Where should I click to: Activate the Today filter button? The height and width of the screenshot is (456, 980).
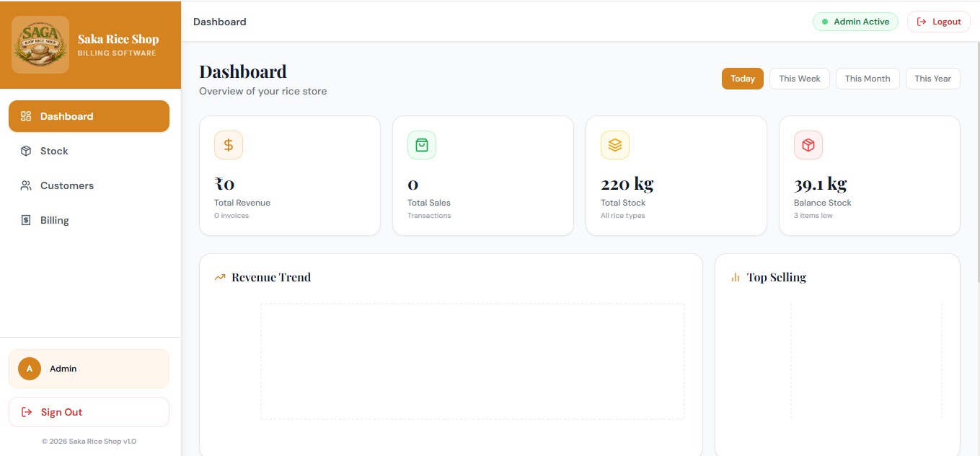coord(743,78)
